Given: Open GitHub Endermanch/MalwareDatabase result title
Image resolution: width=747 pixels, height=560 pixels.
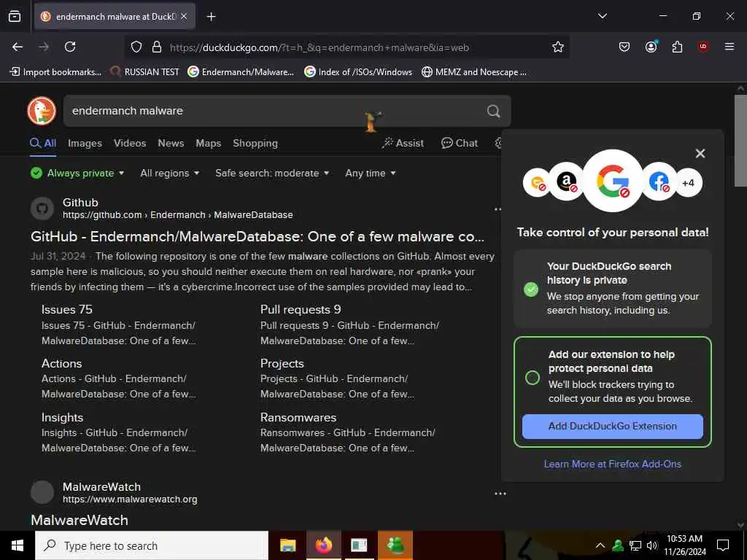Looking at the screenshot, I should [258, 236].
